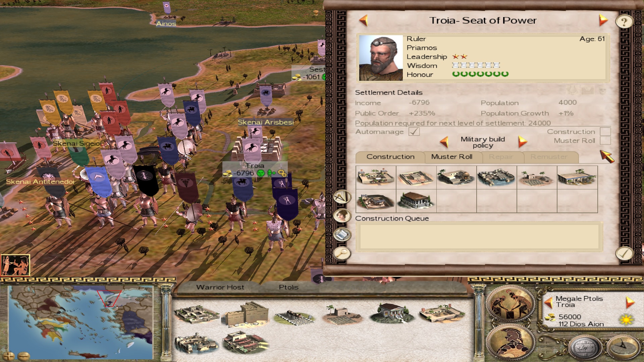Click the campaign minimap

[x=81, y=322]
